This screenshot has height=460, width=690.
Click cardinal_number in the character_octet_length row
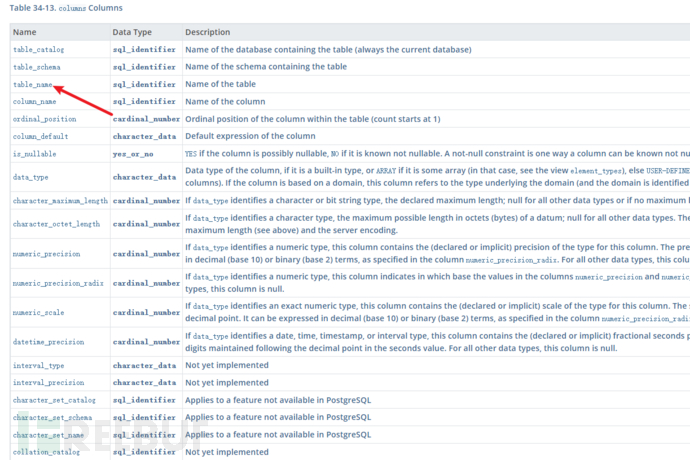click(x=147, y=224)
